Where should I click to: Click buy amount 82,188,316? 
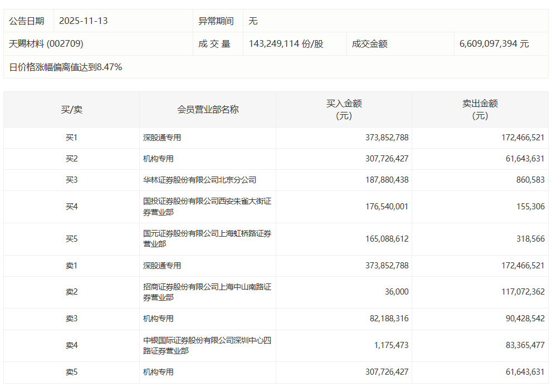click(x=389, y=318)
